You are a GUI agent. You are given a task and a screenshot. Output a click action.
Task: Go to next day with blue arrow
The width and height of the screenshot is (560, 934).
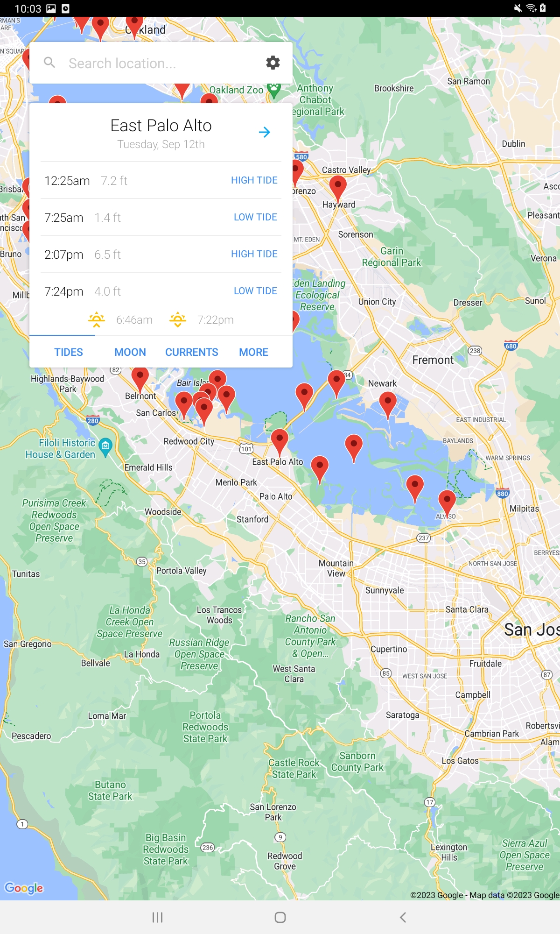pos(265,132)
